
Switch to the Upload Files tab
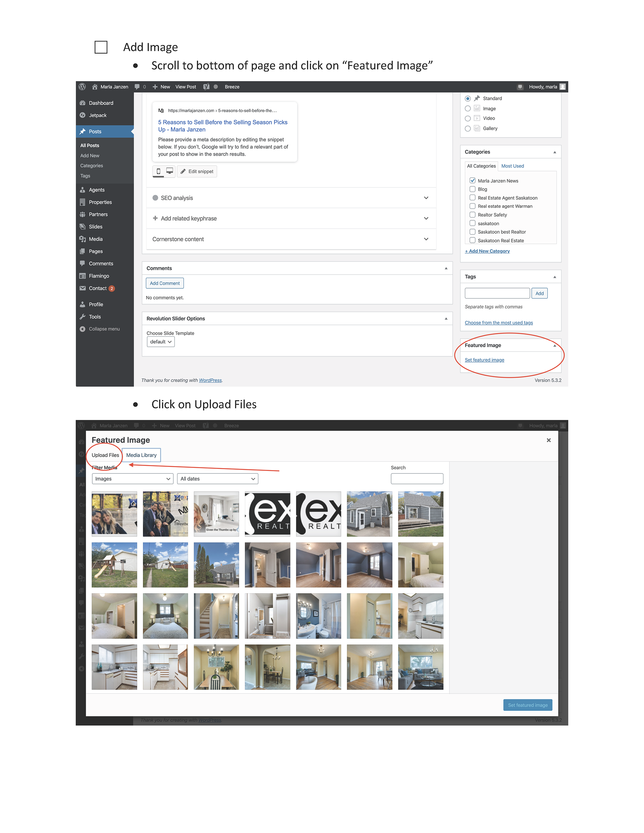point(105,455)
